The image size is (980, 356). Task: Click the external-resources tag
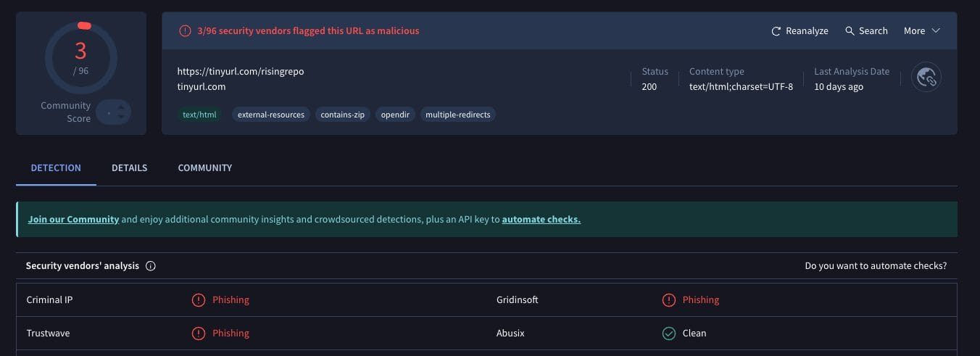[x=271, y=115]
